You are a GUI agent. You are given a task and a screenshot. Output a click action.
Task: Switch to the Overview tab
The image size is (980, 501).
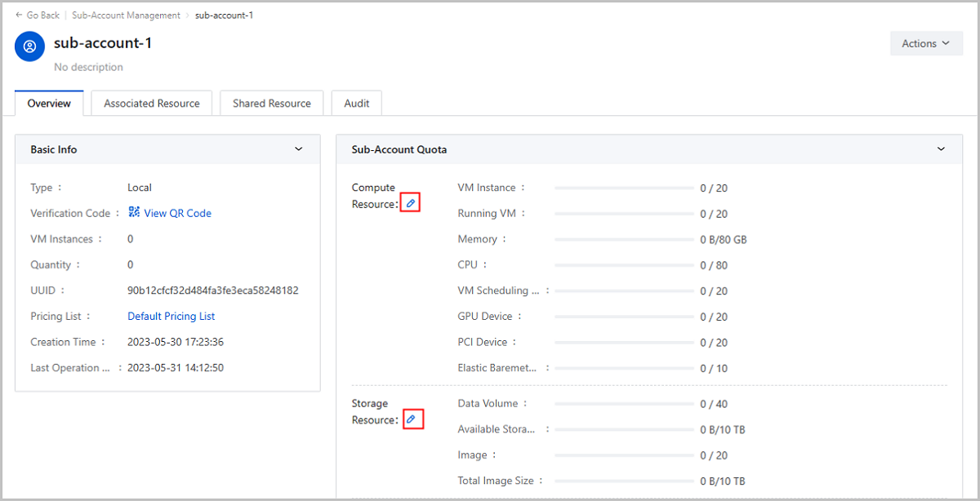[49, 104]
